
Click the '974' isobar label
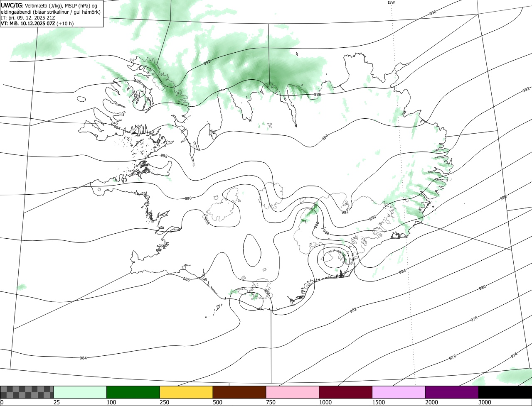(514, 355)
